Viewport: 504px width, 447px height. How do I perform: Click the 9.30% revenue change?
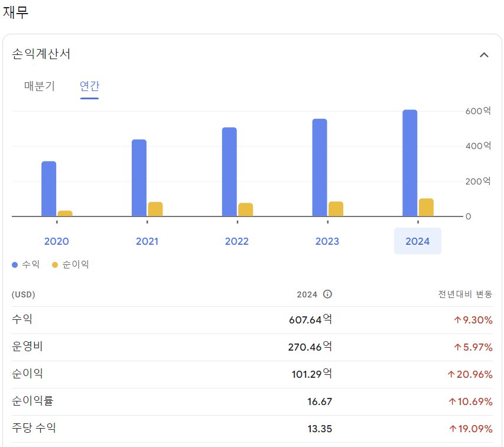(x=473, y=320)
